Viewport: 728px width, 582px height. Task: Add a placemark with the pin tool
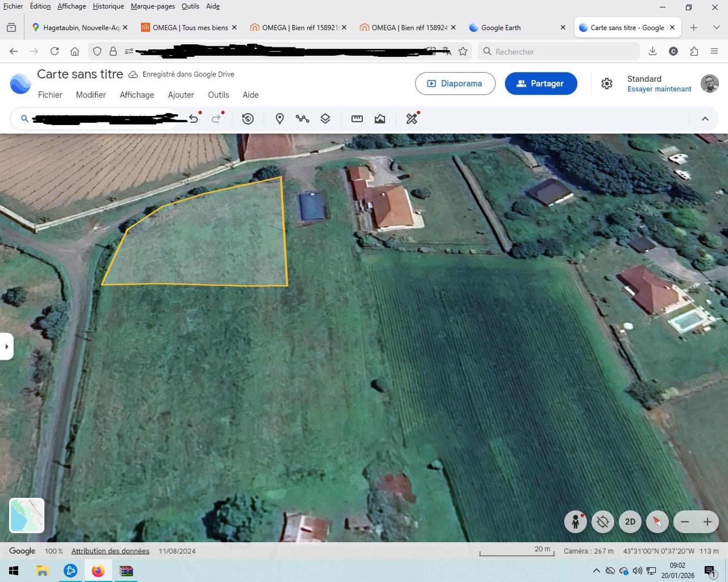click(x=279, y=119)
